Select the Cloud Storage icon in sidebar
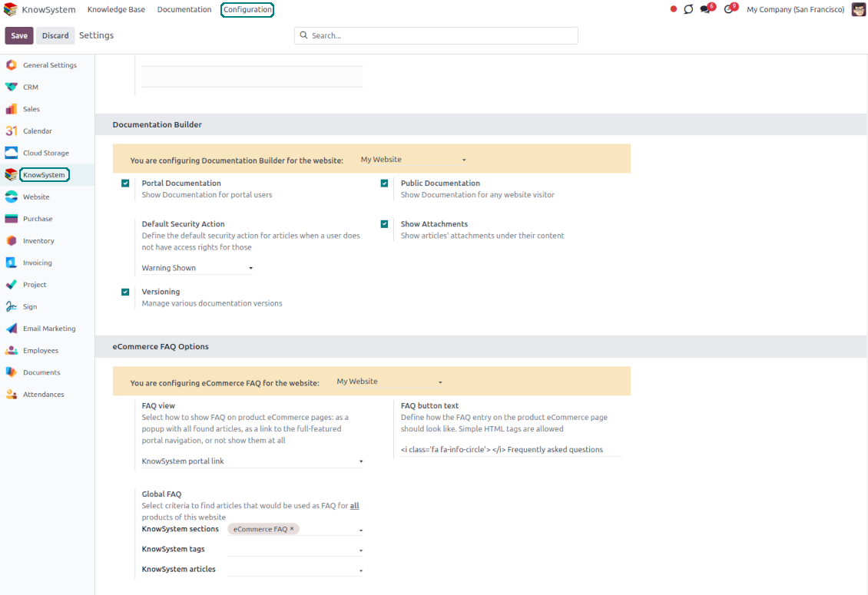This screenshot has height=595, width=868. click(x=12, y=153)
